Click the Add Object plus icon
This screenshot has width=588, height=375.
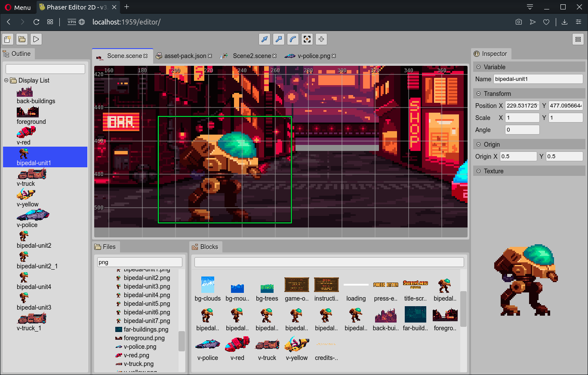(321, 39)
